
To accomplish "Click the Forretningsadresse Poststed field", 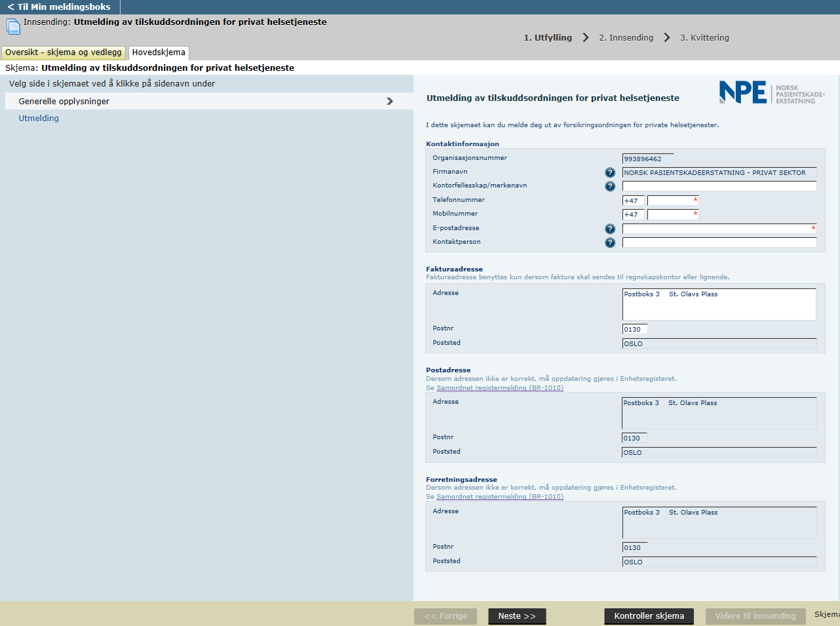I will (x=719, y=562).
